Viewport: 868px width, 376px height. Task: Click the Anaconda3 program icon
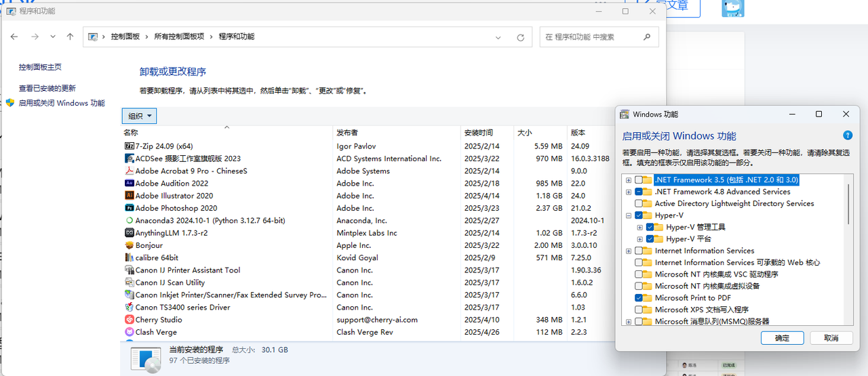[130, 220]
